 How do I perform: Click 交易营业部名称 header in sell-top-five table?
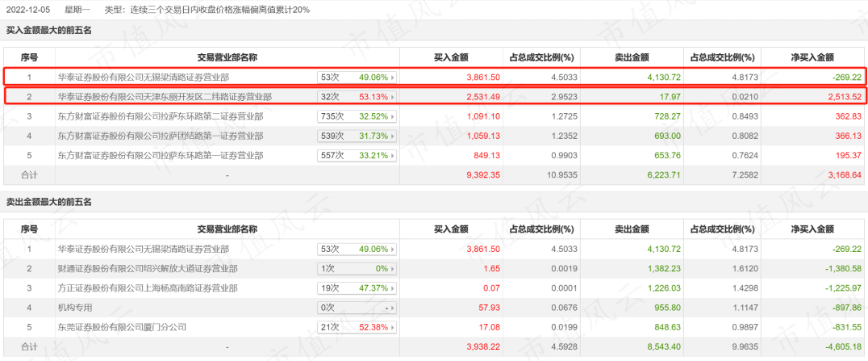click(x=227, y=229)
